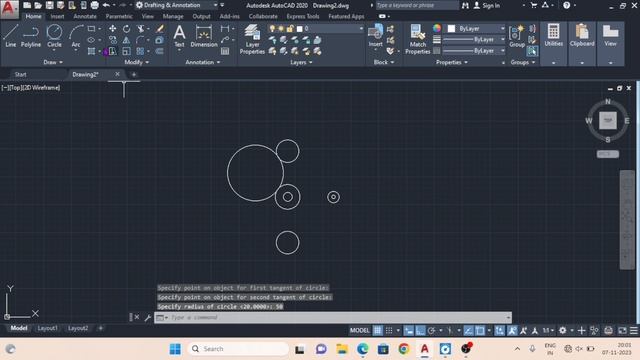640x360 pixels.
Task: Select the Arc tool
Action: click(76, 36)
